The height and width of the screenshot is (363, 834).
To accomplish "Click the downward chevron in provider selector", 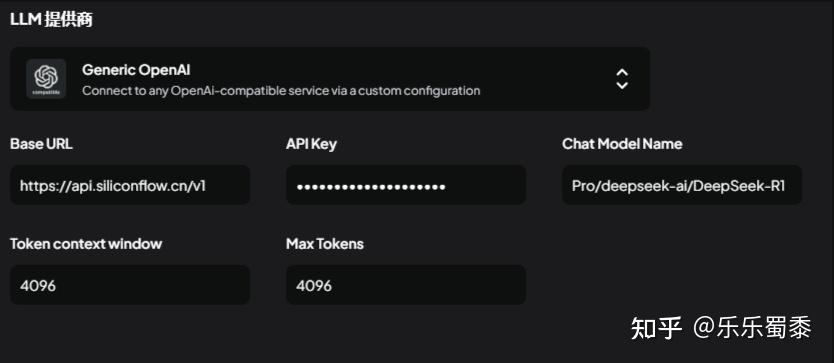I will 622,85.
